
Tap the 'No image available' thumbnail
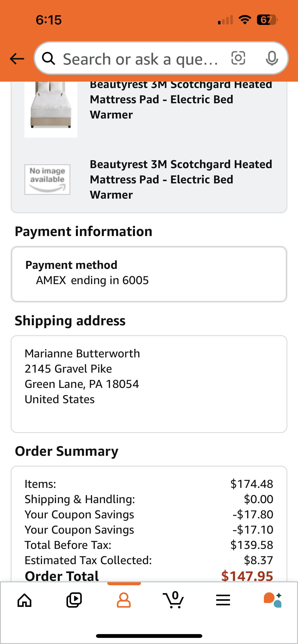pyautogui.click(x=47, y=180)
